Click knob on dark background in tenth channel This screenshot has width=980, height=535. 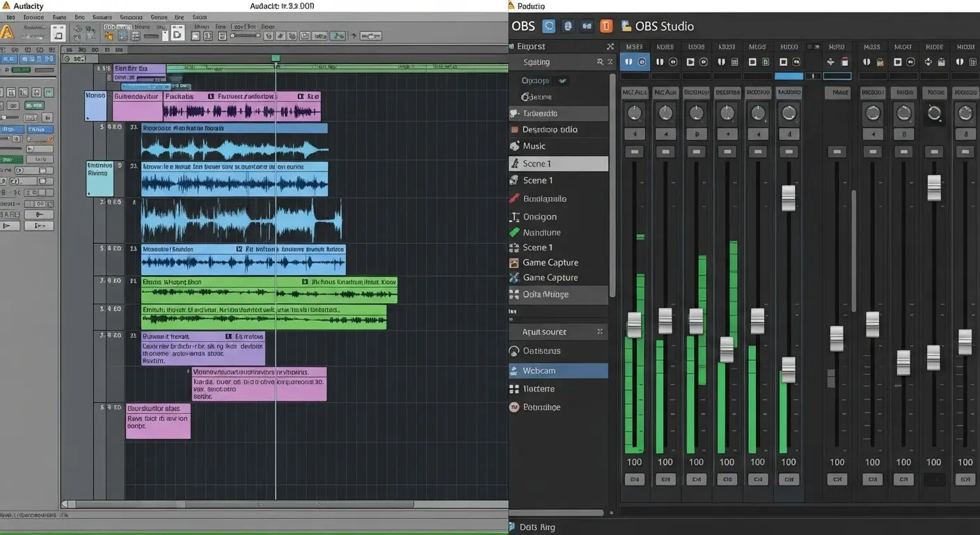pyautogui.click(x=934, y=113)
